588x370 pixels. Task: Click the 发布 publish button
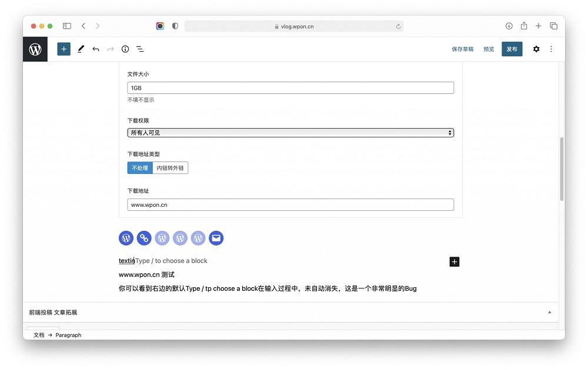coord(512,49)
